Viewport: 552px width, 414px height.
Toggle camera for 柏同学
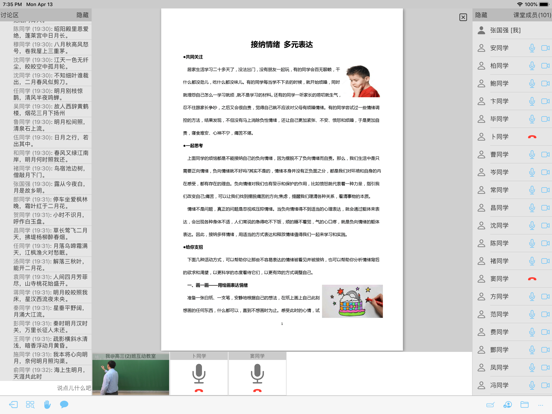[545, 65]
